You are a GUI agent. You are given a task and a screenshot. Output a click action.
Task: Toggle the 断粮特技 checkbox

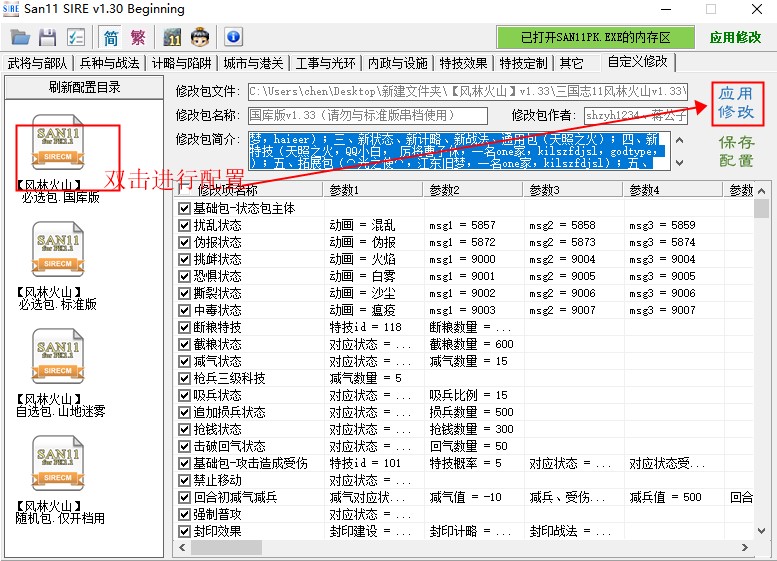[184, 327]
